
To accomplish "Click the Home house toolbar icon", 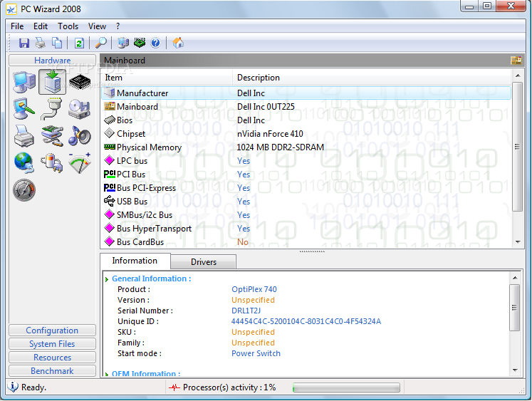I will pos(178,43).
